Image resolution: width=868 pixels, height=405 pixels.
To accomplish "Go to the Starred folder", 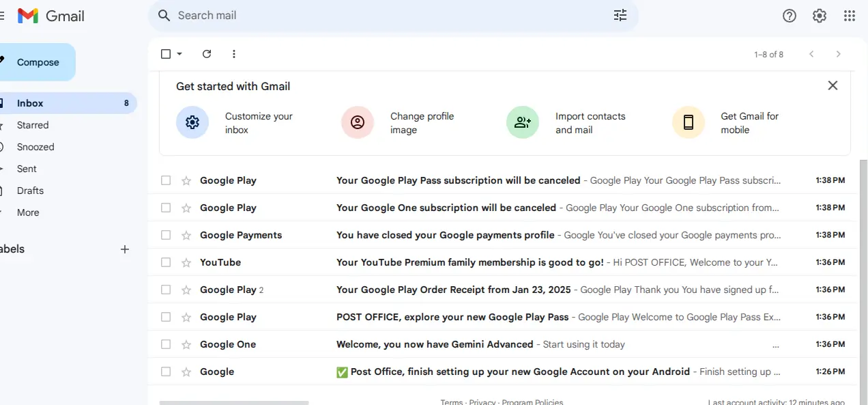I will click(x=33, y=125).
